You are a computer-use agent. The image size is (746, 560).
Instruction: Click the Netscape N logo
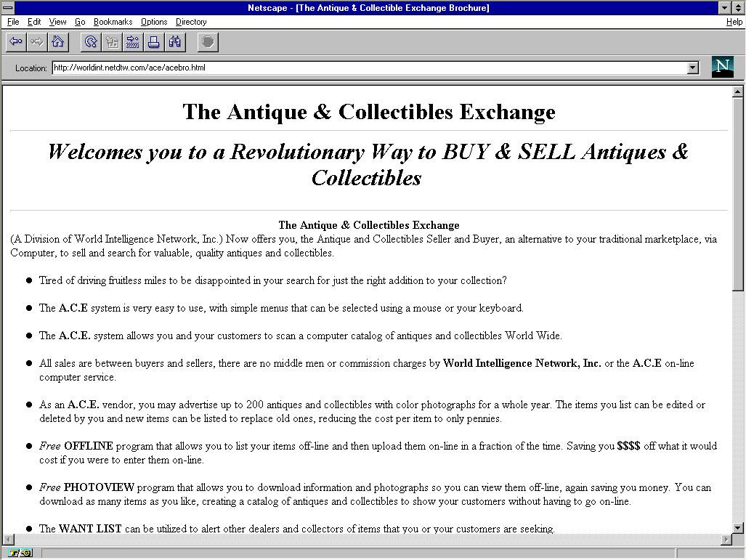(722, 67)
